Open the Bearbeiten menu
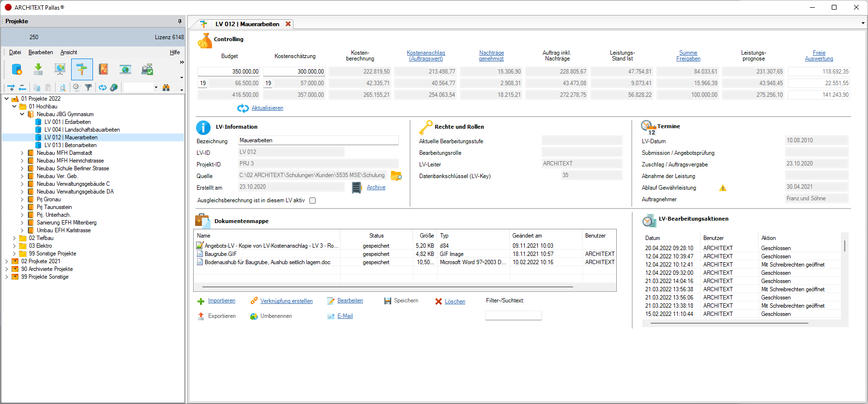Viewport: 868px width, 404px height. [41, 52]
